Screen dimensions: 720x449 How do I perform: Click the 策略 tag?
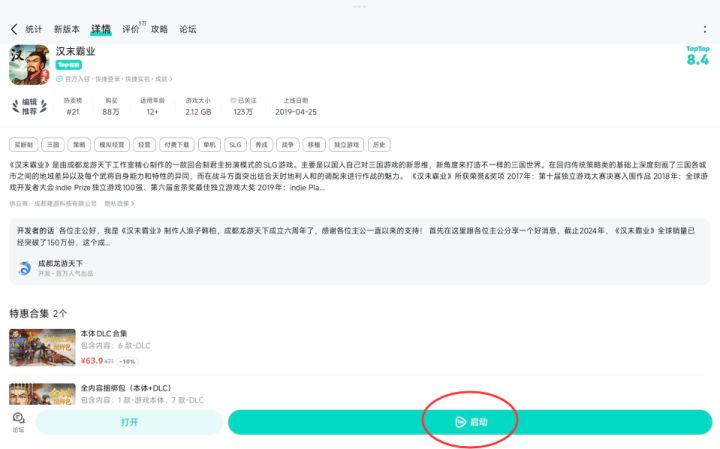(x=79, y=145)
